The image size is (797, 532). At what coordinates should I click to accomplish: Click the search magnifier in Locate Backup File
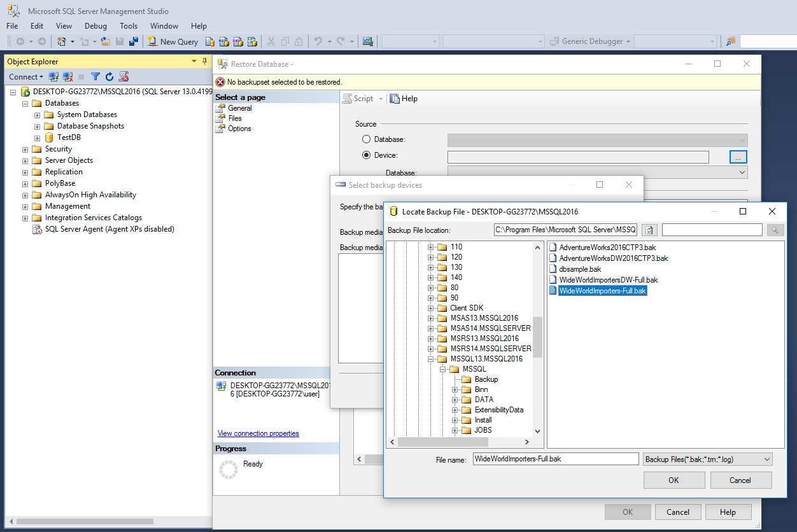click(775, 230)
